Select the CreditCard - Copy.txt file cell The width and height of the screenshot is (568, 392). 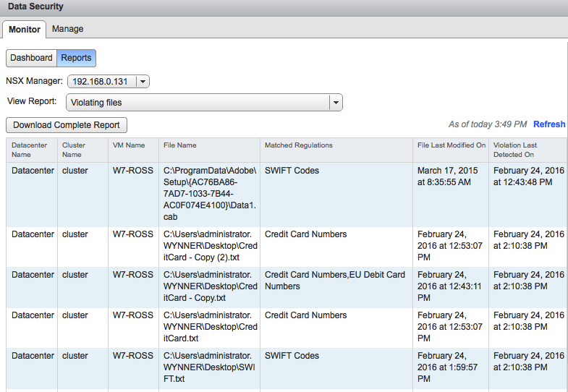(x=209, y=286)
